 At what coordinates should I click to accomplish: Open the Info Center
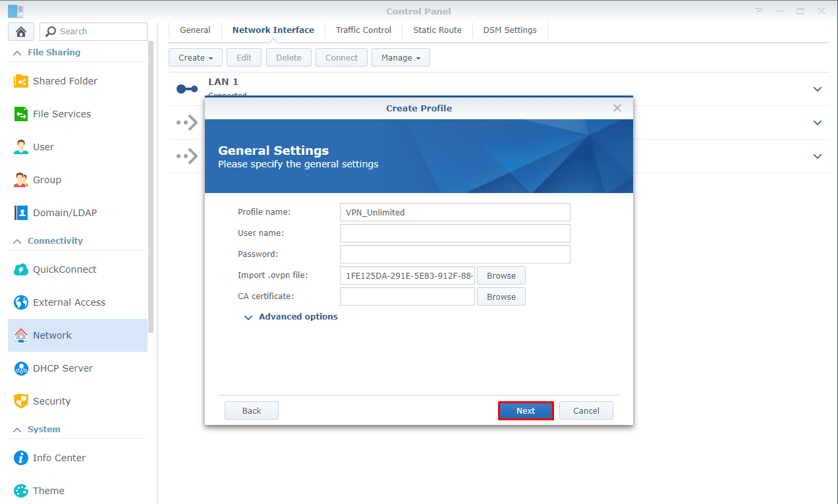point(59,457)
